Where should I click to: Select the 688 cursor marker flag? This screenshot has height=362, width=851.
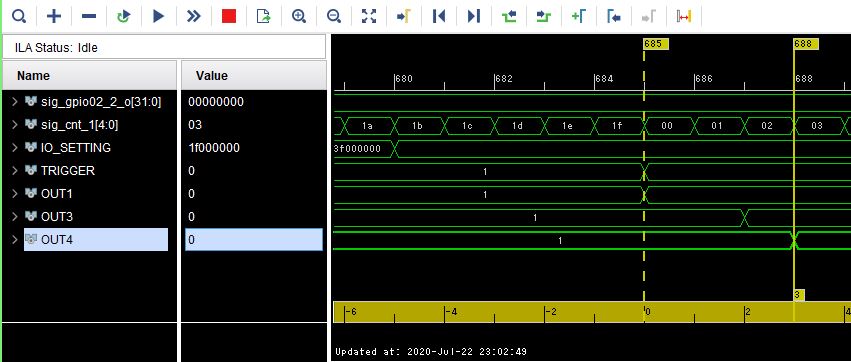(x=805, y=44)
